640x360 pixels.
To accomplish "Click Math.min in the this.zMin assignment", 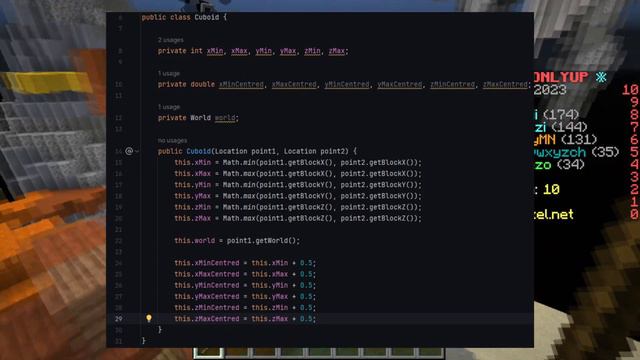I will [x=239, y=207].
